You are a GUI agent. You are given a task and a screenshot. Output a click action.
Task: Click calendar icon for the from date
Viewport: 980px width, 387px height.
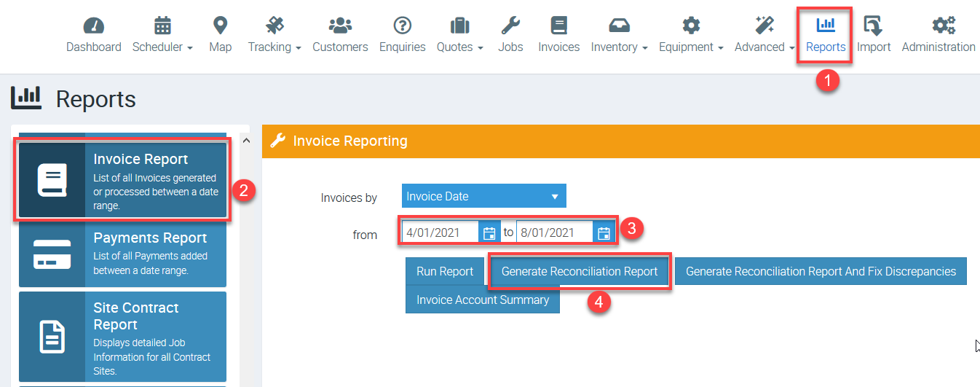pos(489,233)
